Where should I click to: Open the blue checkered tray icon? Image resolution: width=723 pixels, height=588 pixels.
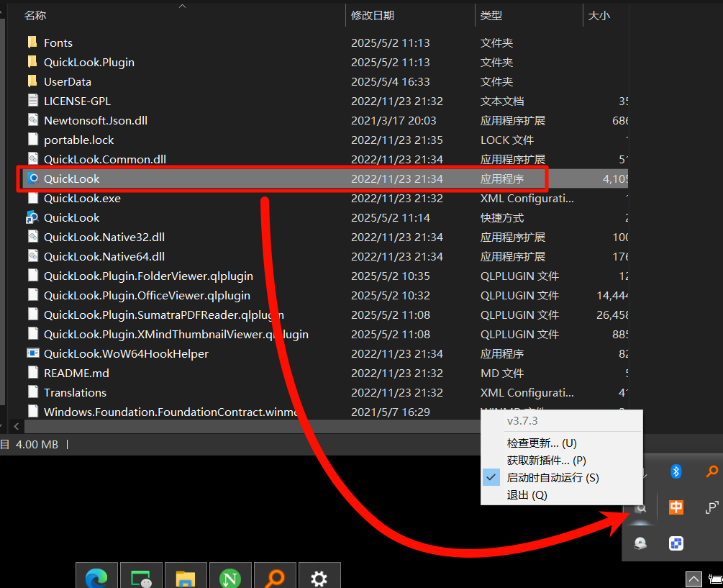click(x=676, y=543)
